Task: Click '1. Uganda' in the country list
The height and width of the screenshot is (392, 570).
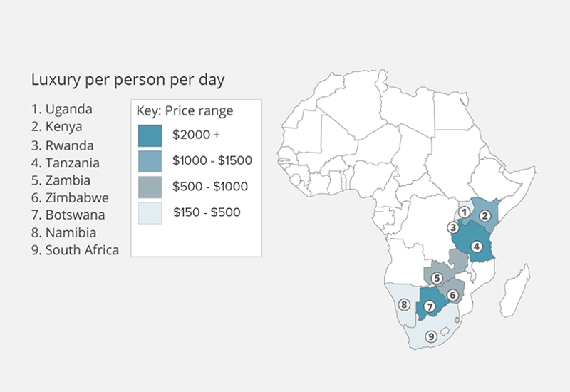Action: tap(62, 110)
